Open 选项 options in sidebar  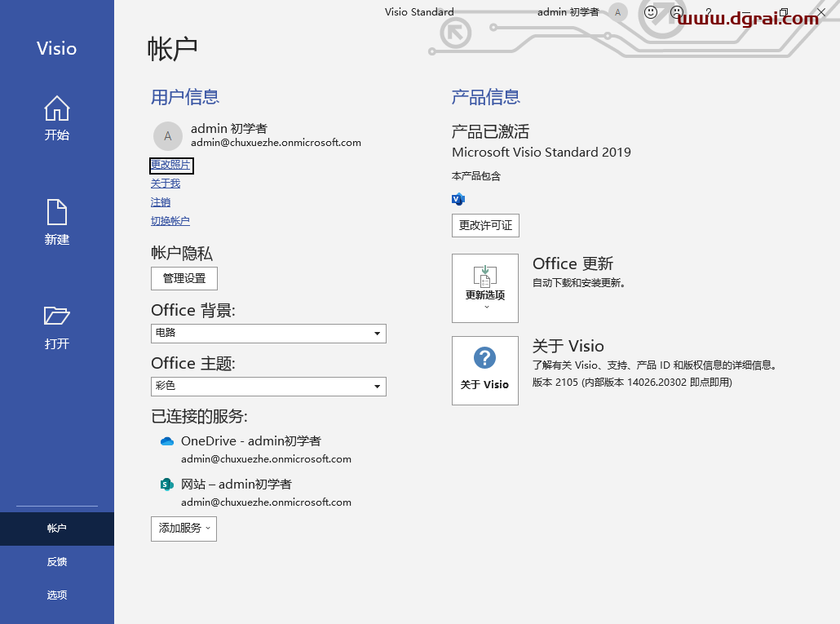pos(57,595)
